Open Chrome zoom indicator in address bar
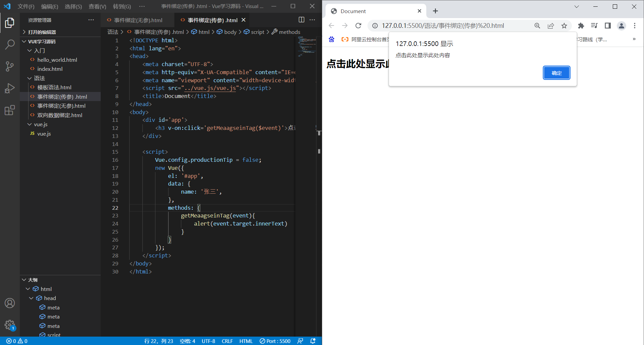Viewport: 644px width, 345px height. 537,26
